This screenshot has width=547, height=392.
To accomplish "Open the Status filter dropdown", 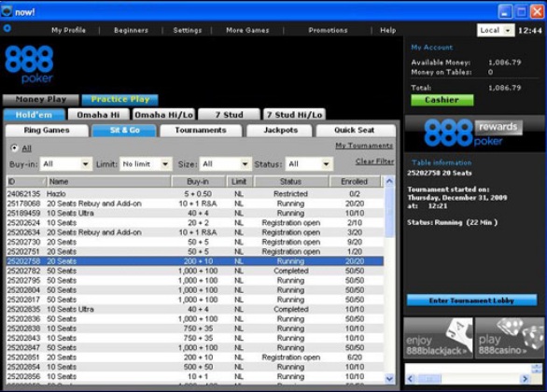I will [309, 164].
